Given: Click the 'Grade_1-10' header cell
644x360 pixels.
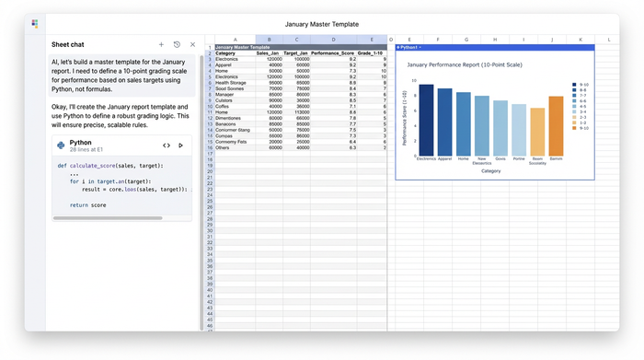Looking at the screenshot, I should [x=371, y=53].
